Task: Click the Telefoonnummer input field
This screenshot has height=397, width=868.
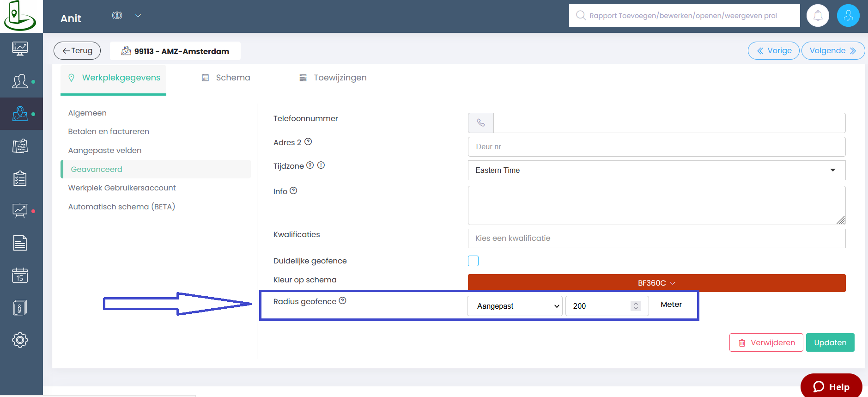Action: click(669, 123)
